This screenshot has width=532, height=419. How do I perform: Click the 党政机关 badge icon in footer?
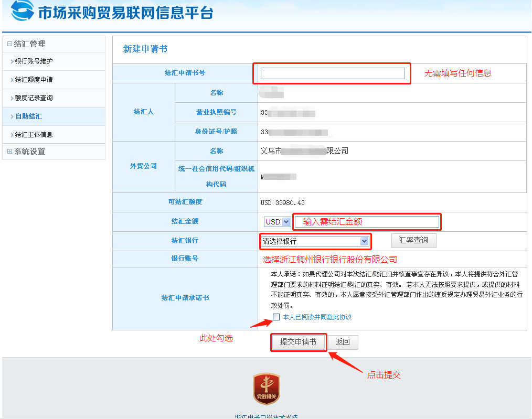pos(267,389)
